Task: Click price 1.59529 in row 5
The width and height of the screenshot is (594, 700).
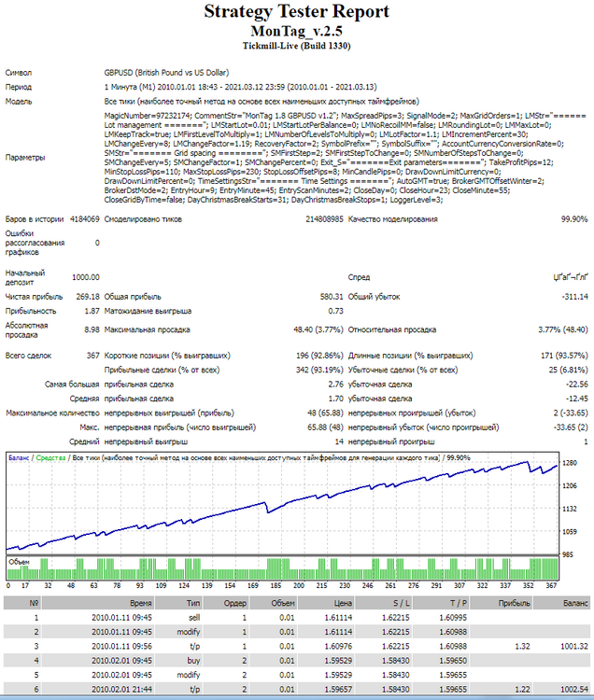Action: [338, 675]
